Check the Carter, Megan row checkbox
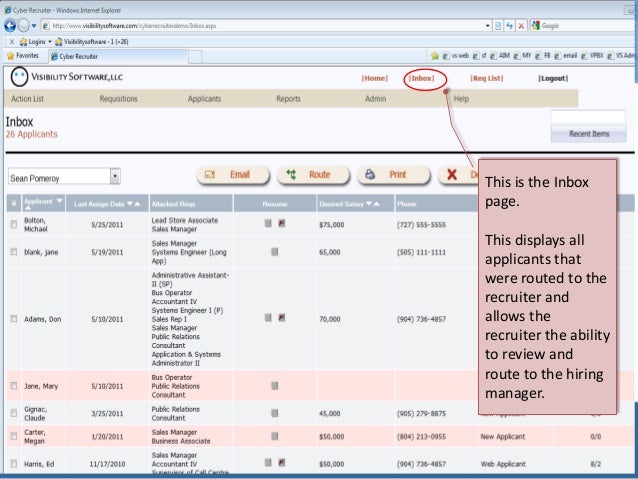 (14, 436)
